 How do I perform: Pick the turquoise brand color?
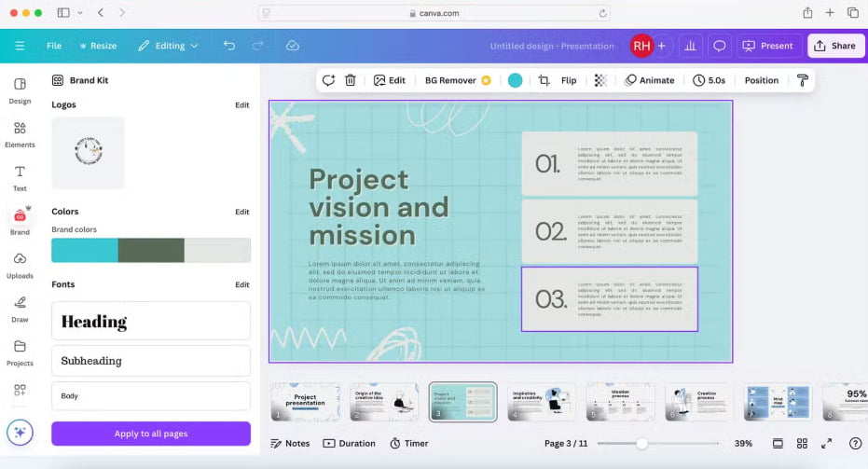[85, 250]
